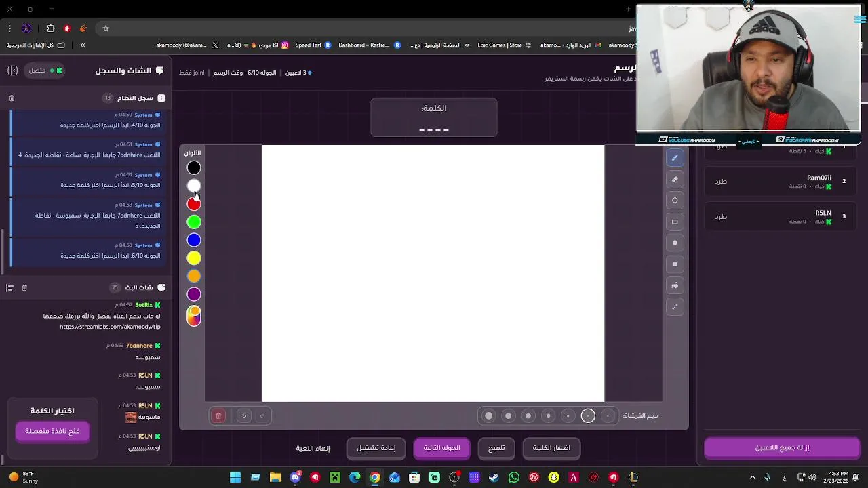868x488 pixels.
Task: Open Microsoft Edge from the taskbar
Action: point(355,478)
